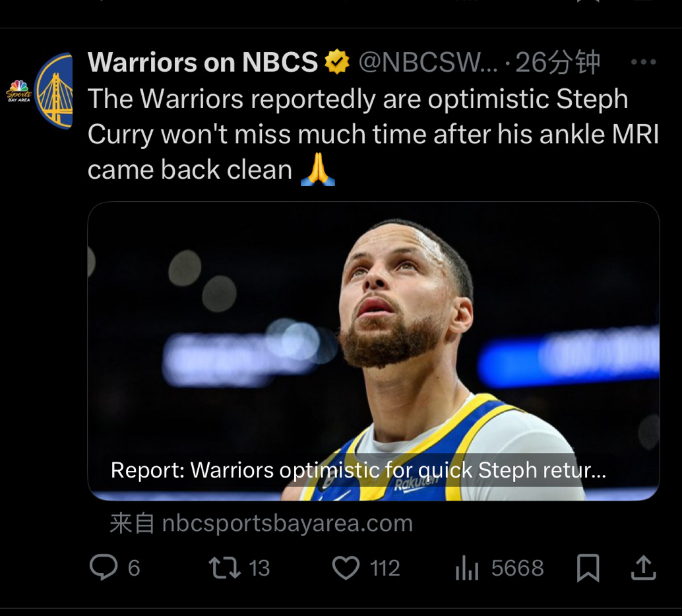The width and height of the screenshot is (682, 616).
Task: Click the reply count of 6
Action: (x=134, y=568)
